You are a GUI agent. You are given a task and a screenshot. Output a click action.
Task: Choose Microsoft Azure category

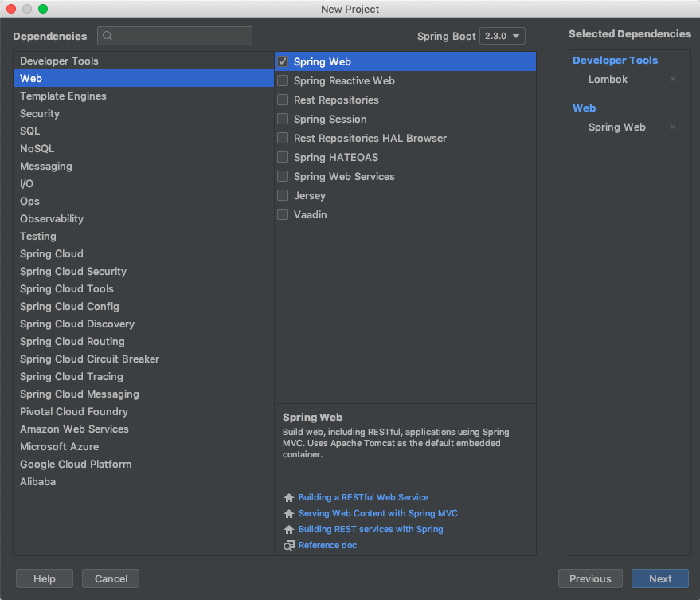pos(143,447)
